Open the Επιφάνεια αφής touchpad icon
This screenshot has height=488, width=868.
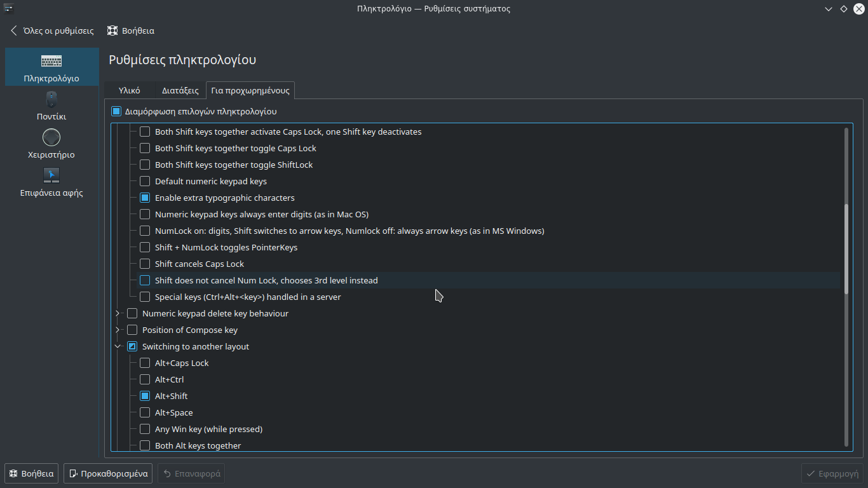click(x=51, y=175)
